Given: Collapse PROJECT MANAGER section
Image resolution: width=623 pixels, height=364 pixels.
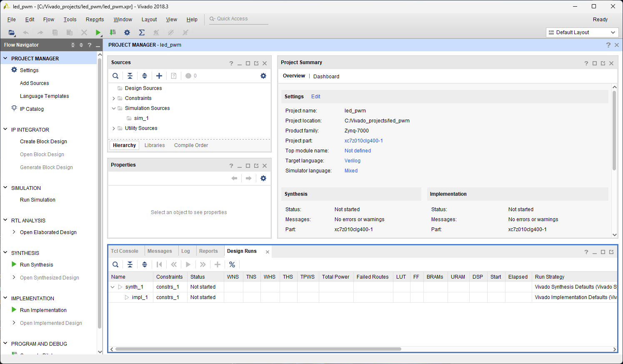Looking at the screenshot, I should pyautogui.click(x=5, y=58).
